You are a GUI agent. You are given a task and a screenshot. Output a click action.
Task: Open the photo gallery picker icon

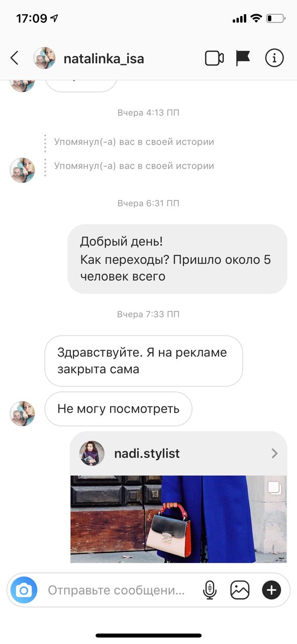[x=240, y=590]
